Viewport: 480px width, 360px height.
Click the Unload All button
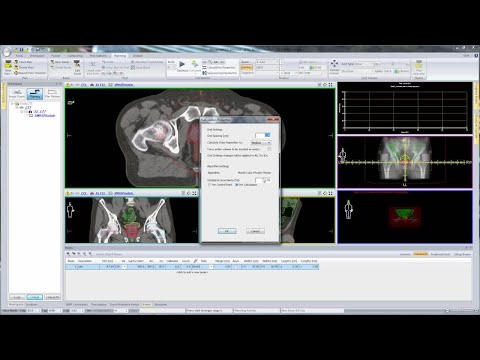click(52, 297)
